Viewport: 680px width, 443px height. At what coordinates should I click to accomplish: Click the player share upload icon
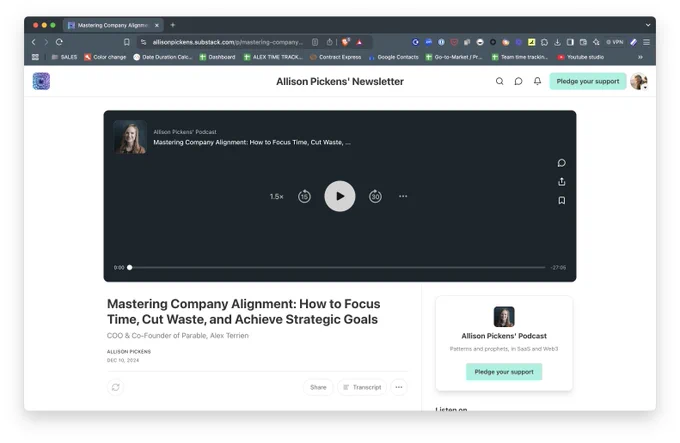[562, 182]
